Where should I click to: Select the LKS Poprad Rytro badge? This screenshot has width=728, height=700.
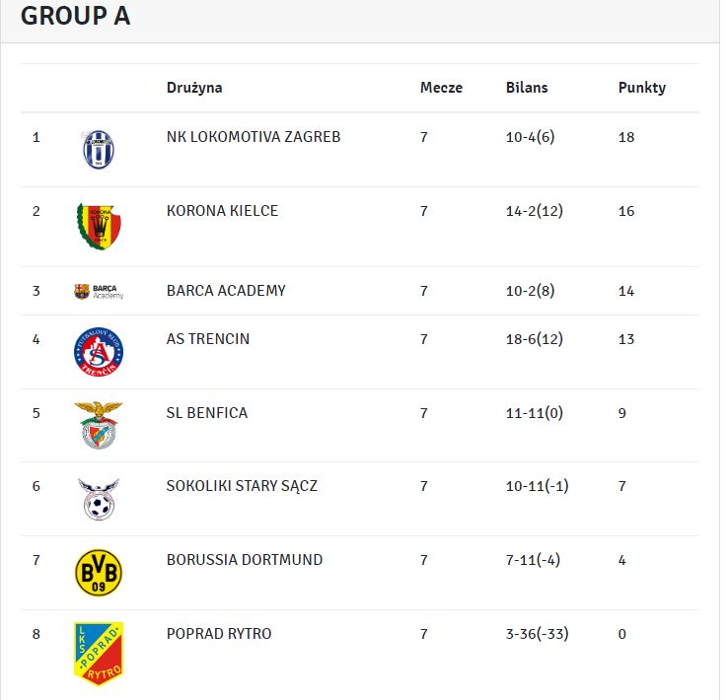99,653
